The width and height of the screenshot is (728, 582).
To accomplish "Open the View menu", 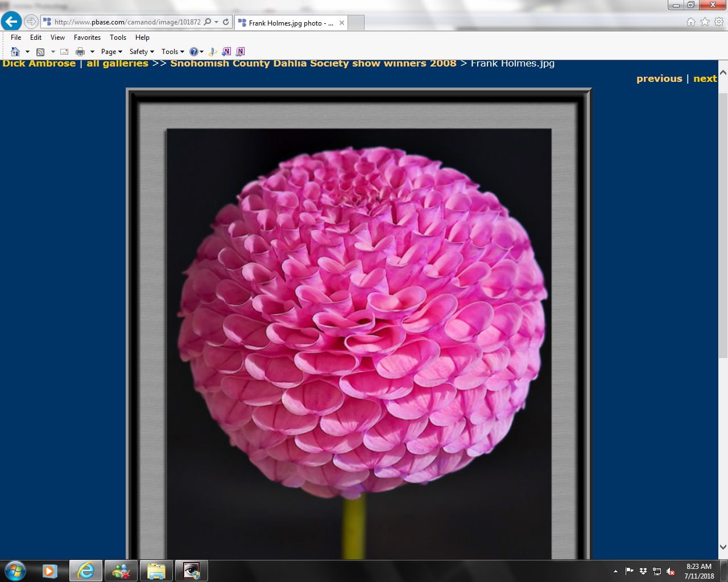I will coord(57,38).
